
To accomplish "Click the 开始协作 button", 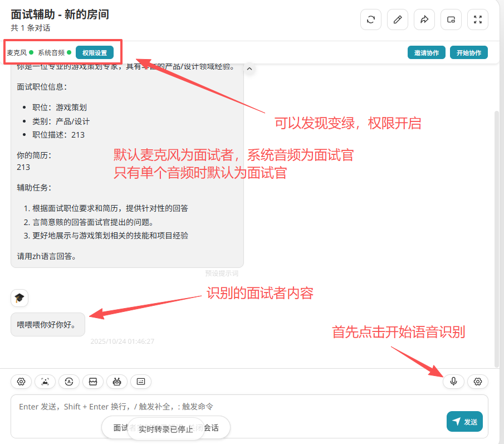I will (x=469, y=53).
